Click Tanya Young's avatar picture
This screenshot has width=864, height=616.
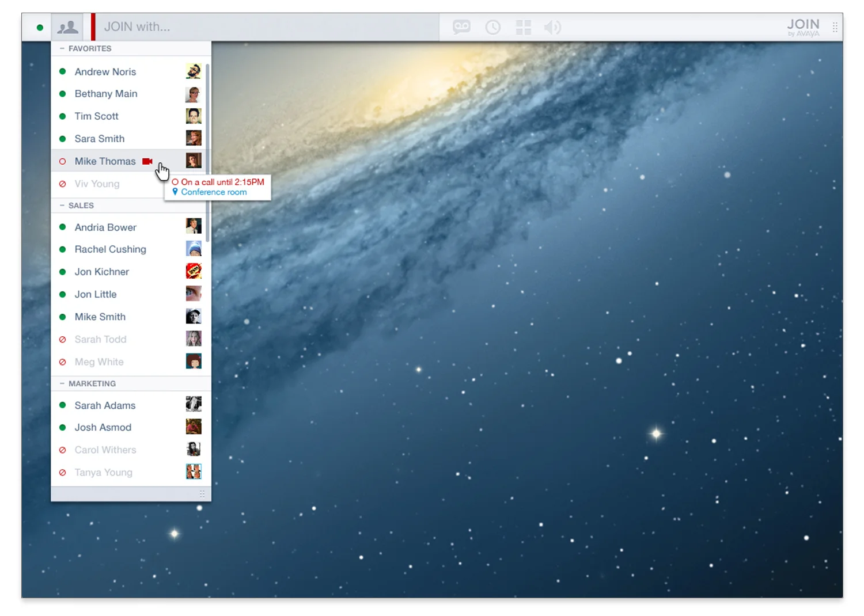(194, 471)
